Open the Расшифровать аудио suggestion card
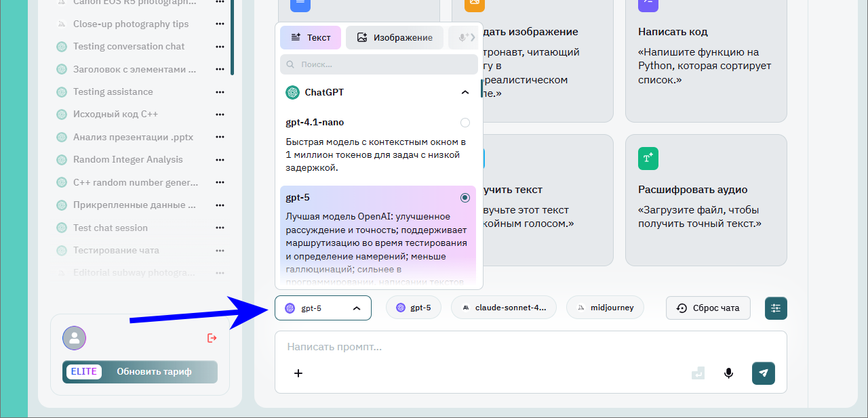868x418 pixels. pyautogui.click(x=706, y=200)
